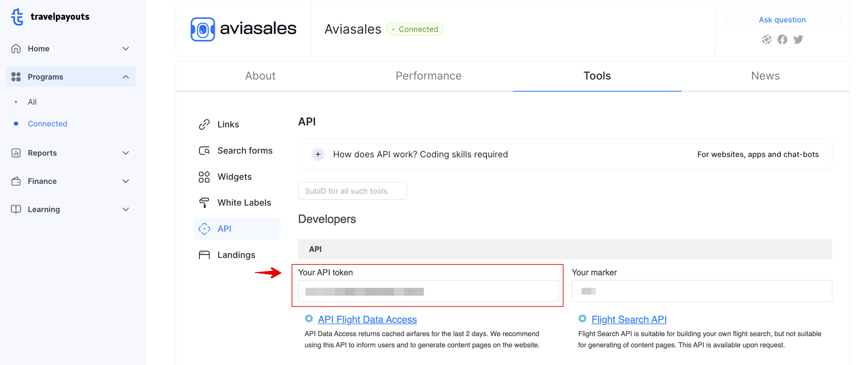Open the Landings section icon
Screen dimensions: 868x365
204,254
